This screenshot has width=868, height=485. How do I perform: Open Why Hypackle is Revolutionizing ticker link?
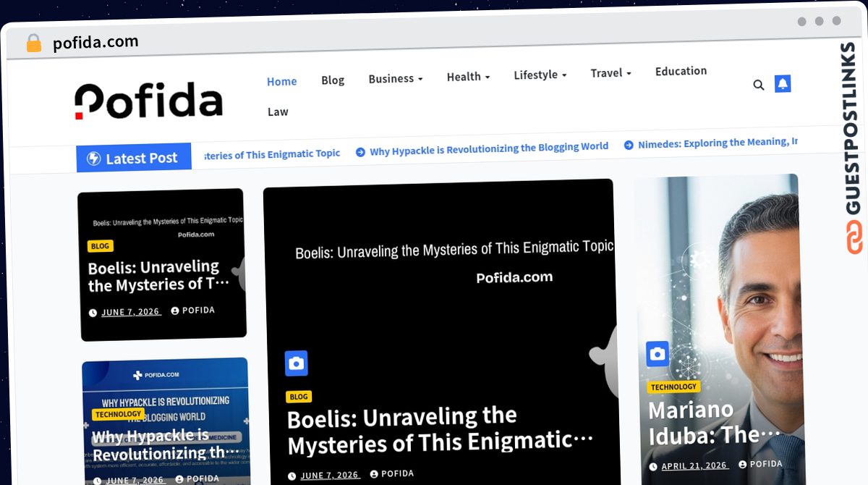489,148
